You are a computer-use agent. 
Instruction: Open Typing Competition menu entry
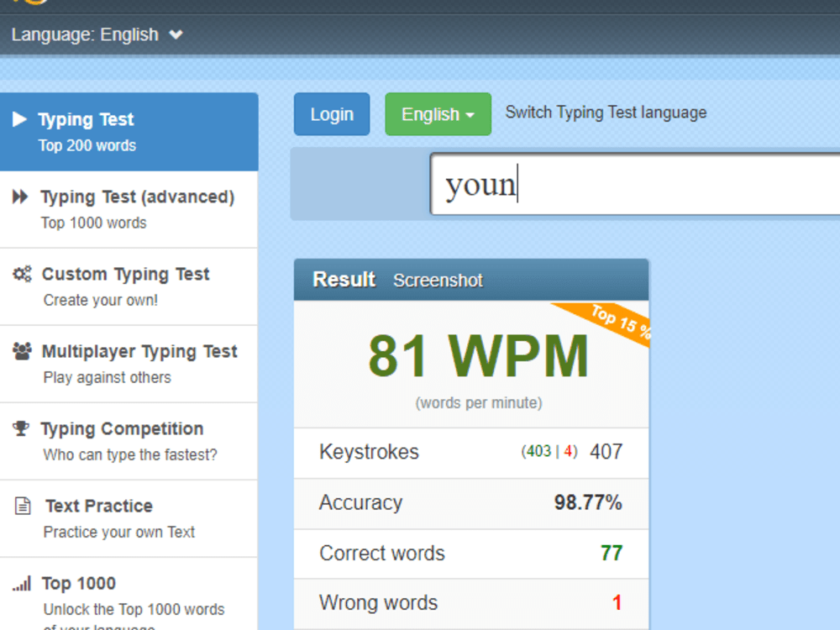[x=129, y=441]
